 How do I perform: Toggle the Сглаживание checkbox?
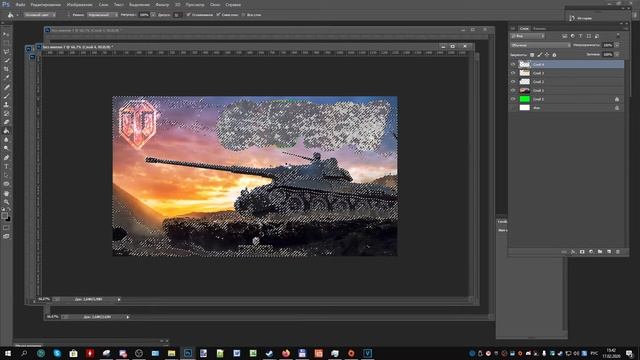(x=189, y=15)
